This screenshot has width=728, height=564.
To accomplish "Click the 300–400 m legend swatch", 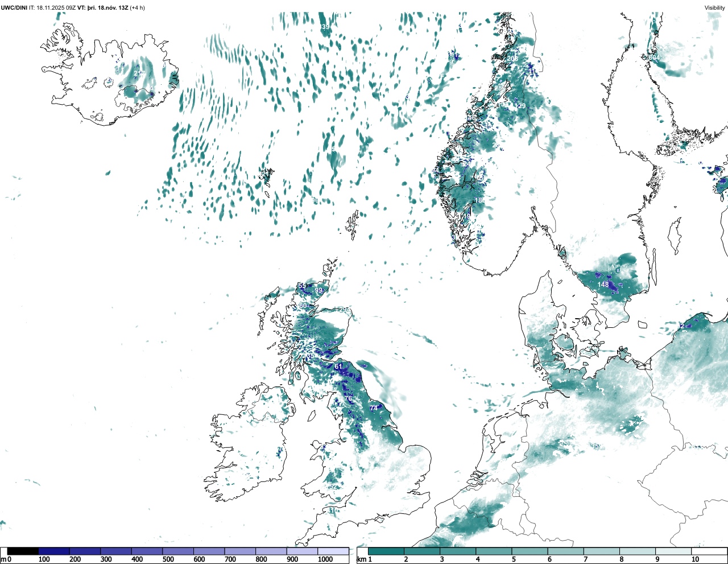I will (x=116, y=551).
